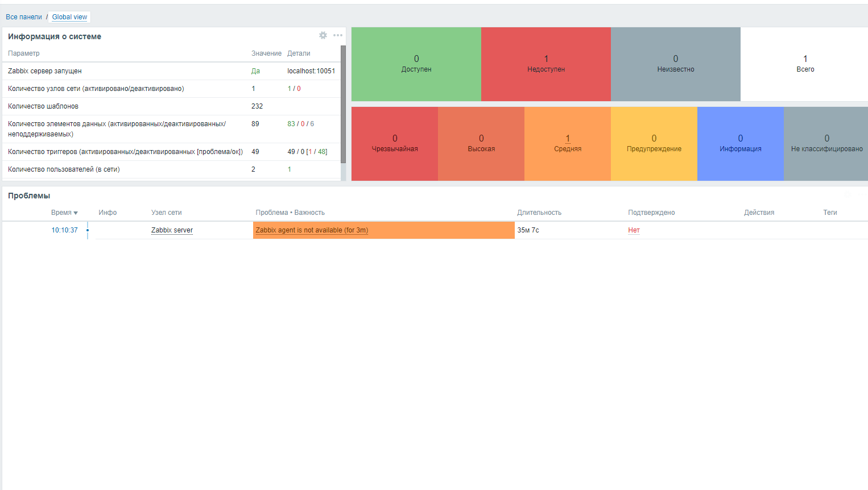Image resolution: width=868 pixels, height=490 pixels.
Task: Go to the "Все панели" breadcrumb
Action: point(24,17)
